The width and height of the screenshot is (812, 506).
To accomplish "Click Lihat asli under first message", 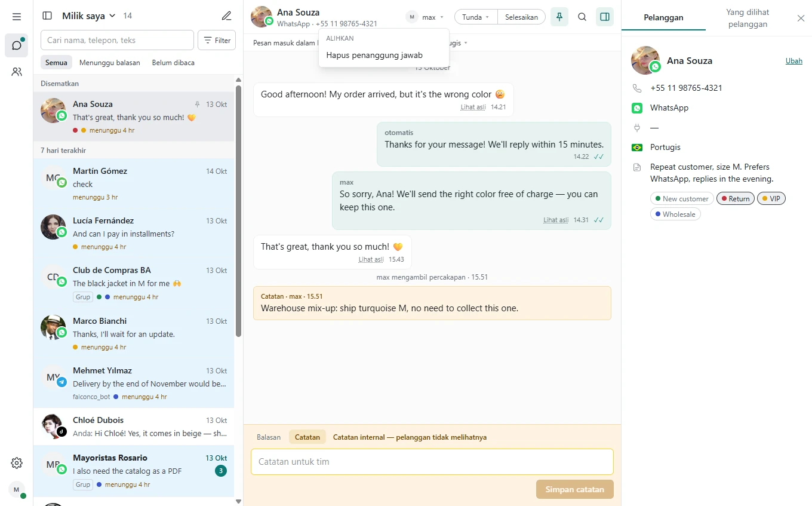I will pos(473,107).
